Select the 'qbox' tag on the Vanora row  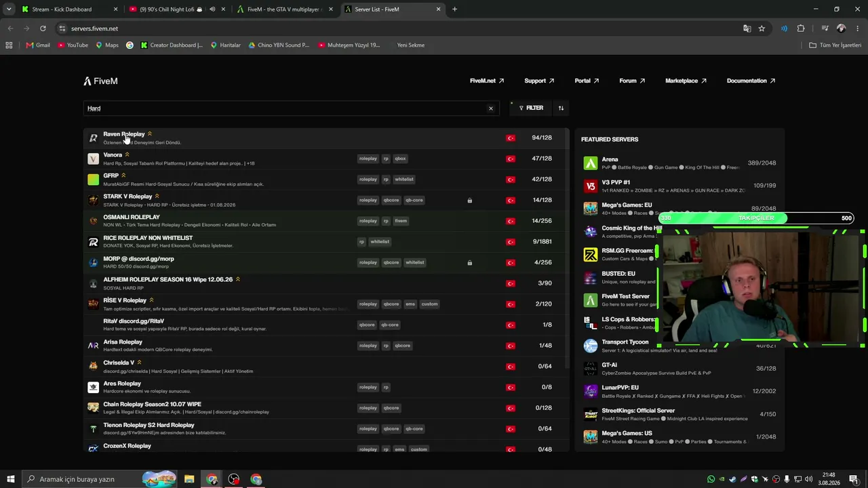pos(400,159)
